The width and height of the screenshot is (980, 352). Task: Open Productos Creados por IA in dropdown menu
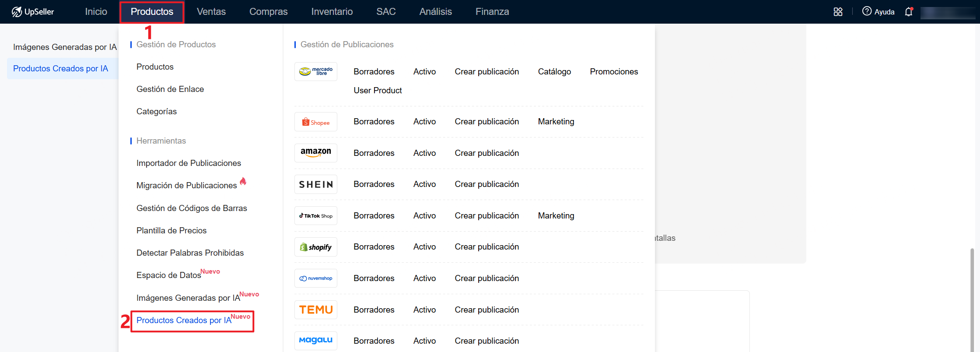pos(184,320)
